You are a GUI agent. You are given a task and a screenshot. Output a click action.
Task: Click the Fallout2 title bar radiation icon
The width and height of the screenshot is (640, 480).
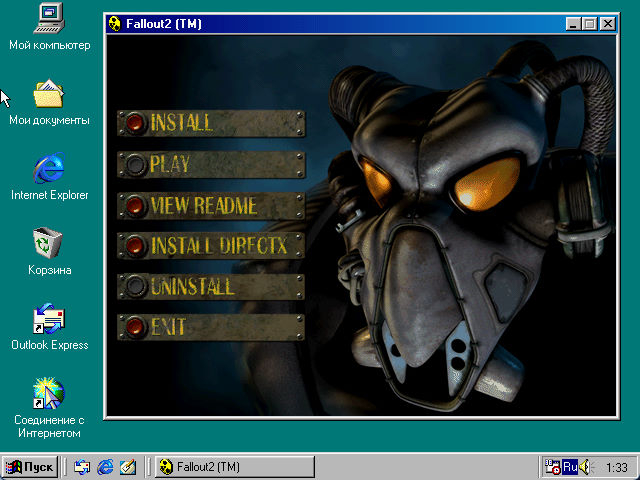click(x=115, y=24)
